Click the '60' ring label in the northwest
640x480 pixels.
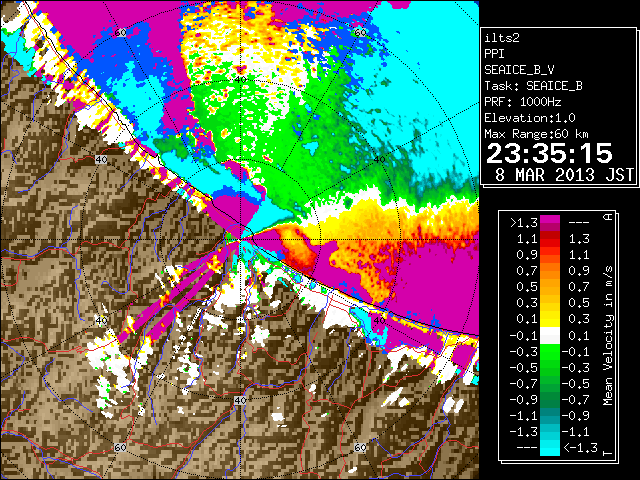(120, 33)
